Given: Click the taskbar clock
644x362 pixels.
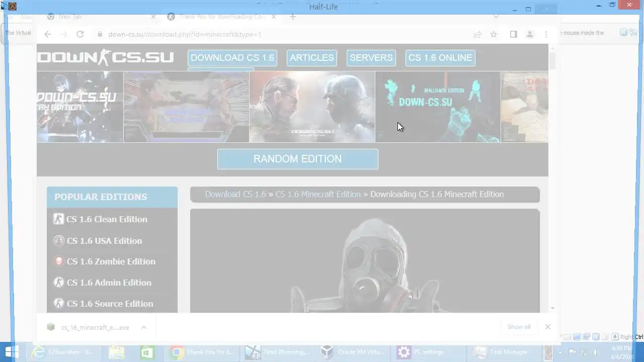Looking at the screenshot, I should click(x=622, y=352).
